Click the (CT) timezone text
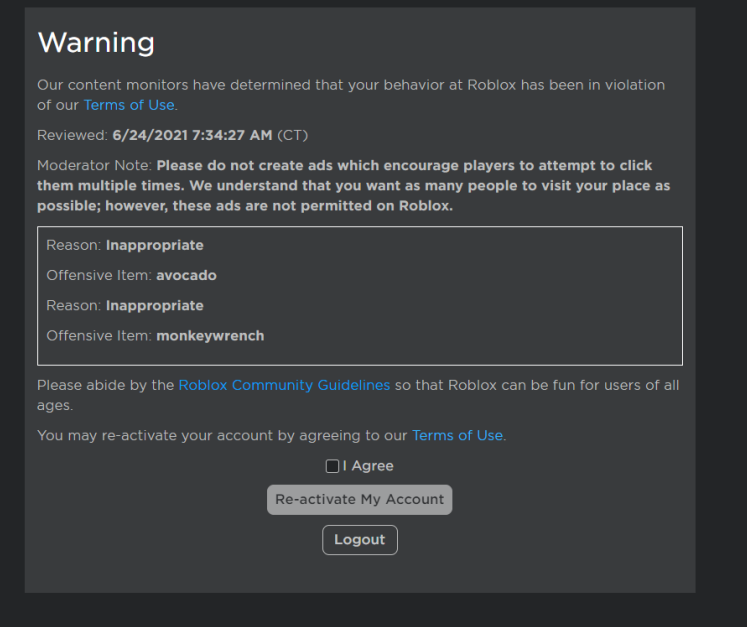747x627 pixels. pyautogui.click(x=293, y=135)
